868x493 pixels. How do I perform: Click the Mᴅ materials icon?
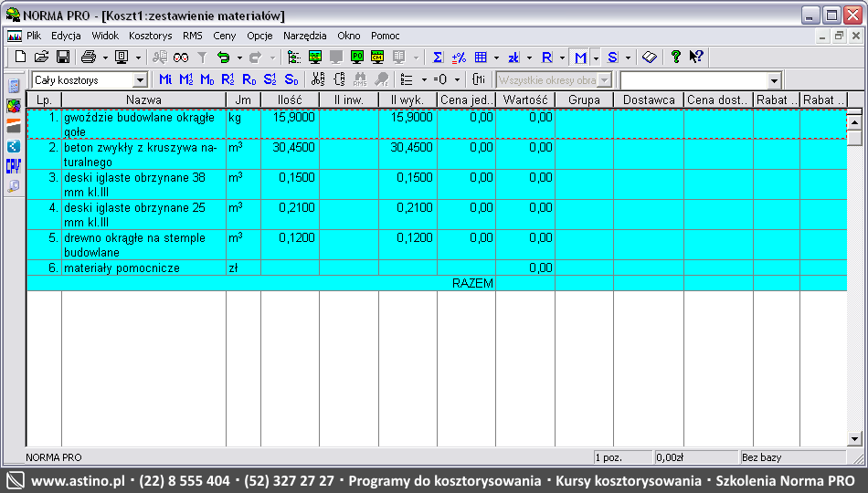pos(207,79)
